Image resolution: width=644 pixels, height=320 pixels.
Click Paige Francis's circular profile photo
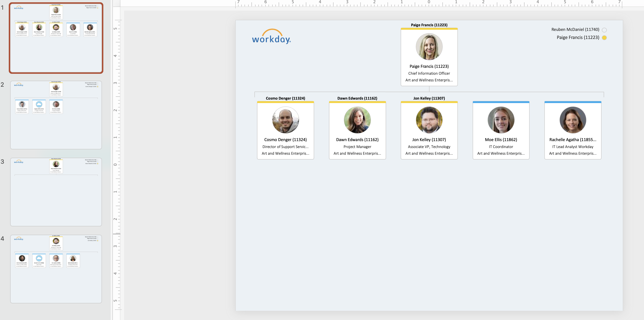pos(429,47)
